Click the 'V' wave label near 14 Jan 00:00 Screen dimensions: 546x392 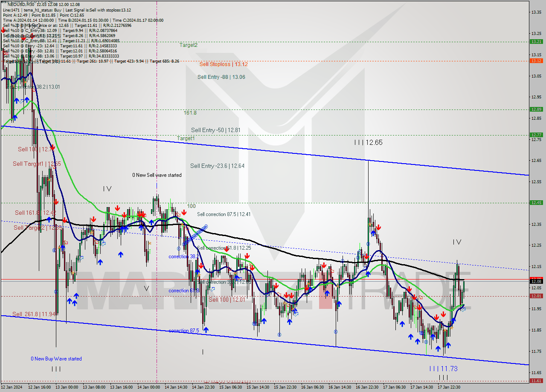coord(146,288)
